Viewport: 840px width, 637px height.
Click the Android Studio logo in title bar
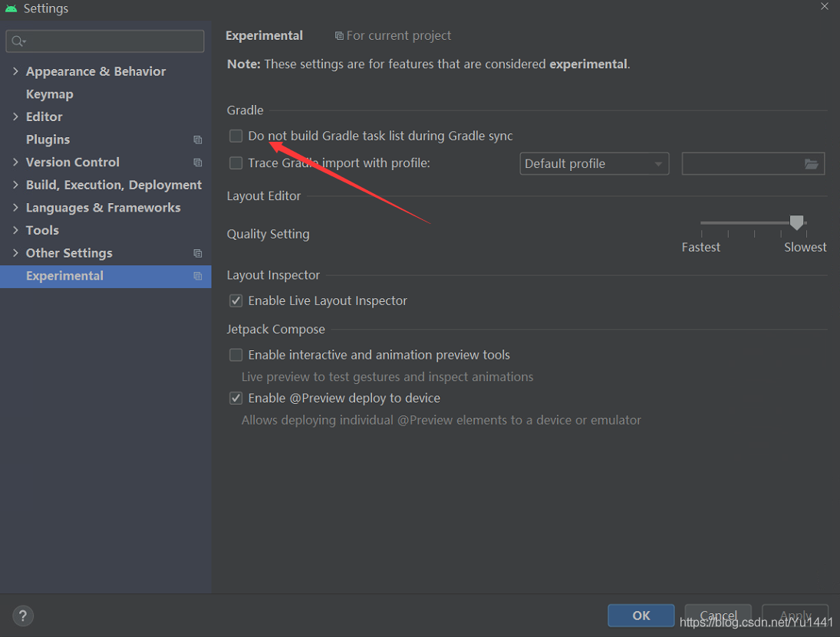pyautogui.click(x=11, y=8)
